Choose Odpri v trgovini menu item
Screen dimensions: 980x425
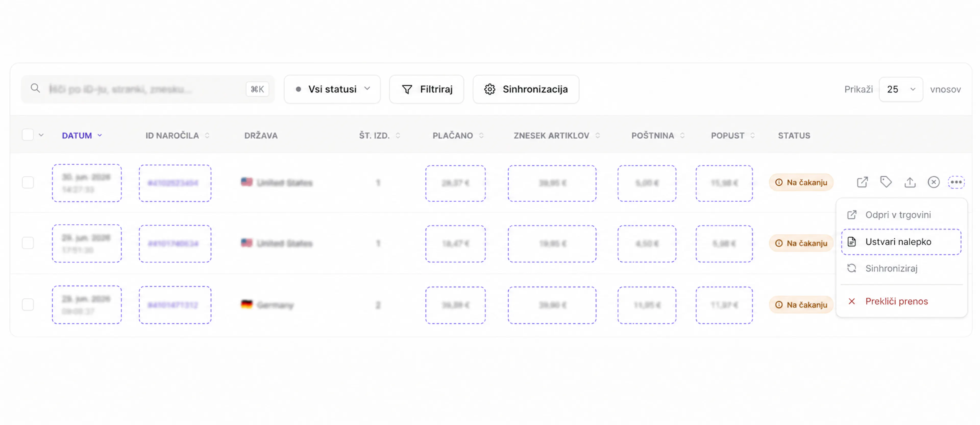coord(901,215)
